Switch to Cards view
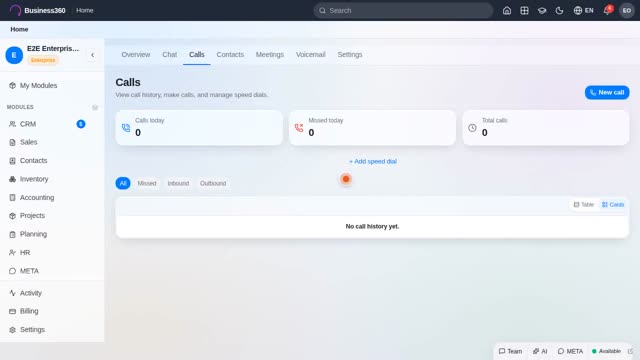Image resolution: width=640 pixels, height=360 pixels. point(613,204)
